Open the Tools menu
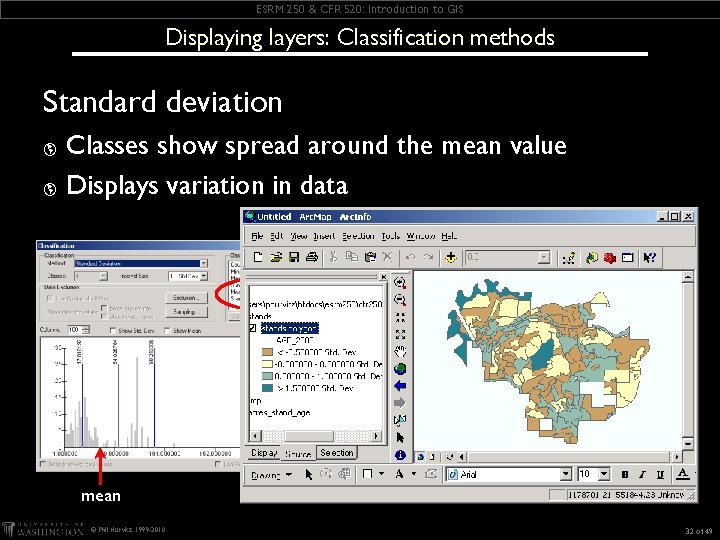Screen dimensions: 720x540 click(390, 236)
